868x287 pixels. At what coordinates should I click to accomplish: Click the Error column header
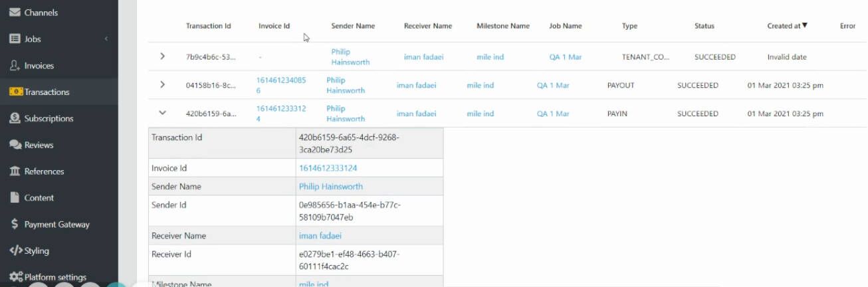847,26
